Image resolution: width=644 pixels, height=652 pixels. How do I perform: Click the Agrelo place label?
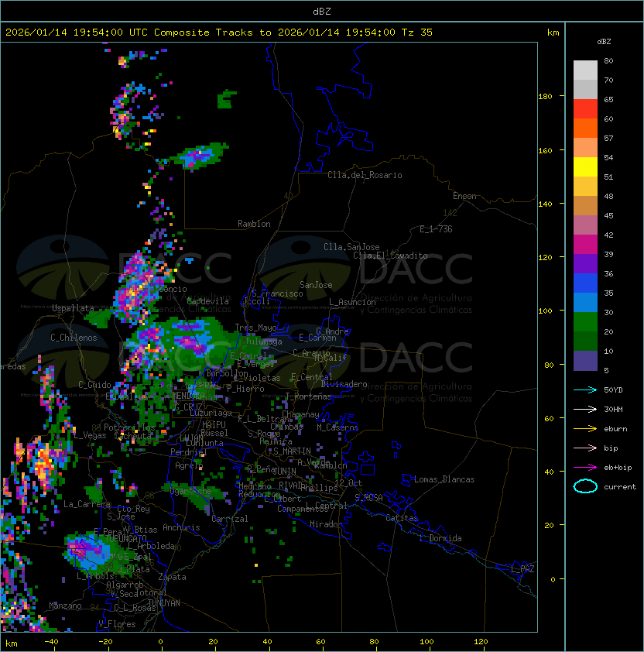point(189,465)
